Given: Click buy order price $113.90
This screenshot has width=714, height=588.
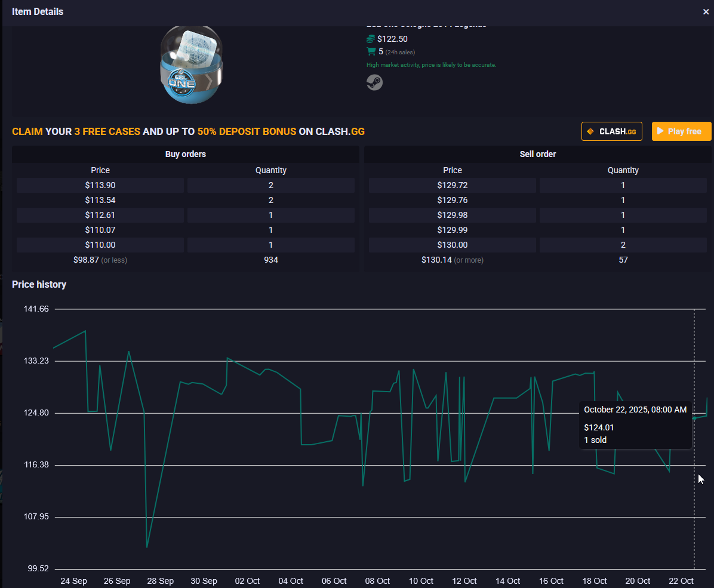Looking at the screenshot, I should [100, 186].
